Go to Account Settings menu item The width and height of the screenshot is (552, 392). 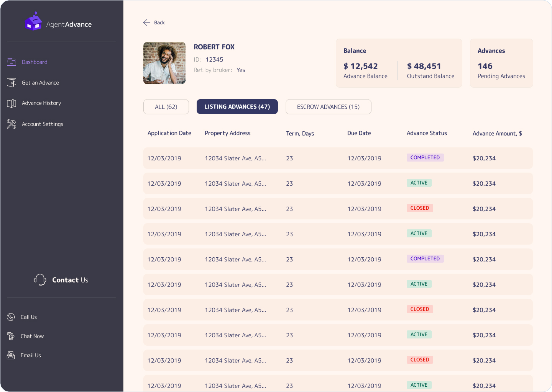pyautogui.click(x=42, y=124)
